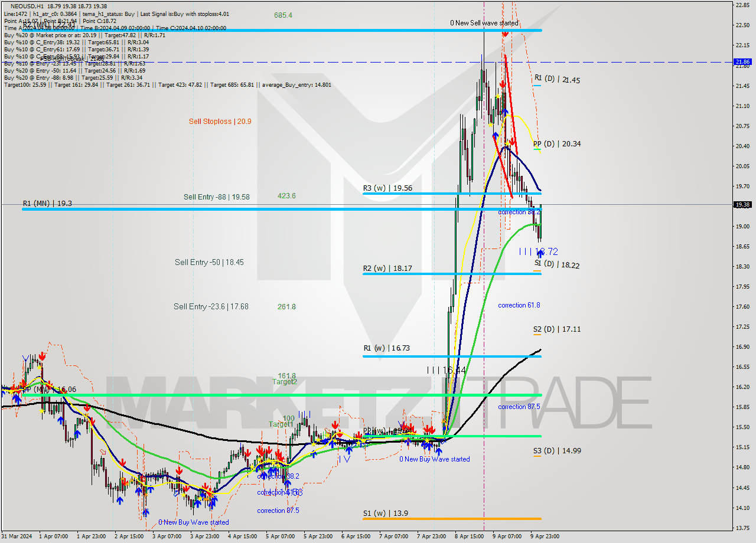Click the 'R1 (D) | 21.45' daily pivot label

click(557, 79)
